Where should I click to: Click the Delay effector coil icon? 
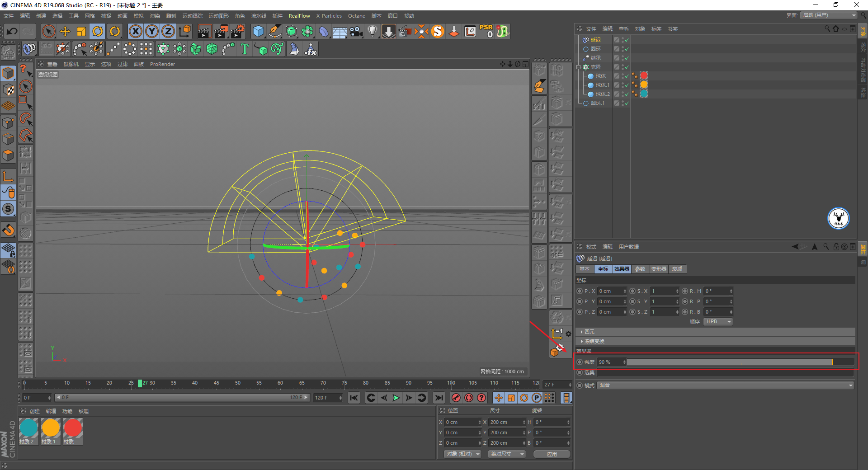[29, 49]
